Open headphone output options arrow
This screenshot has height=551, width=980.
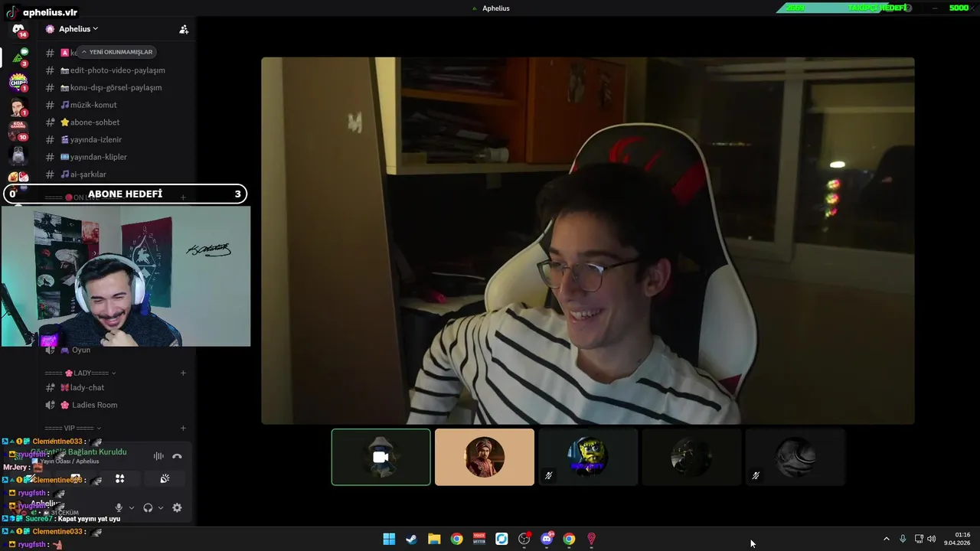pyautogui.click(x=161, y=507)
